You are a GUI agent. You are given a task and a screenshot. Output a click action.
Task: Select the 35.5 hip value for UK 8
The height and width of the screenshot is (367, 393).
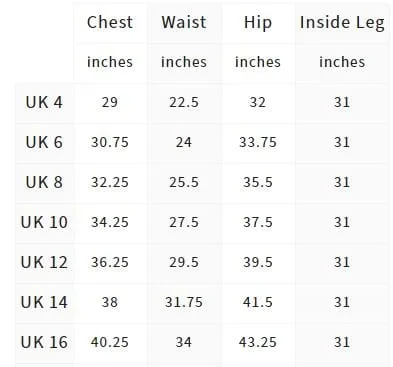point(258,182)
